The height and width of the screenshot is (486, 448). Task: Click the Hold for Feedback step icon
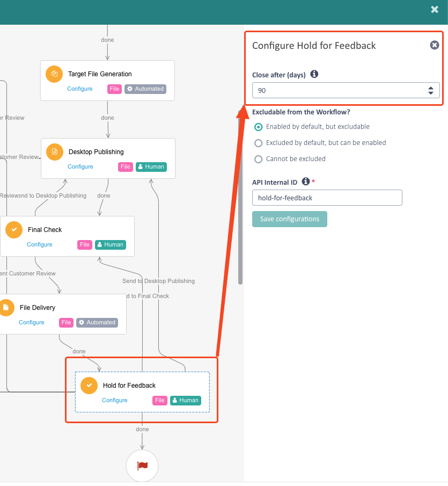89,386
